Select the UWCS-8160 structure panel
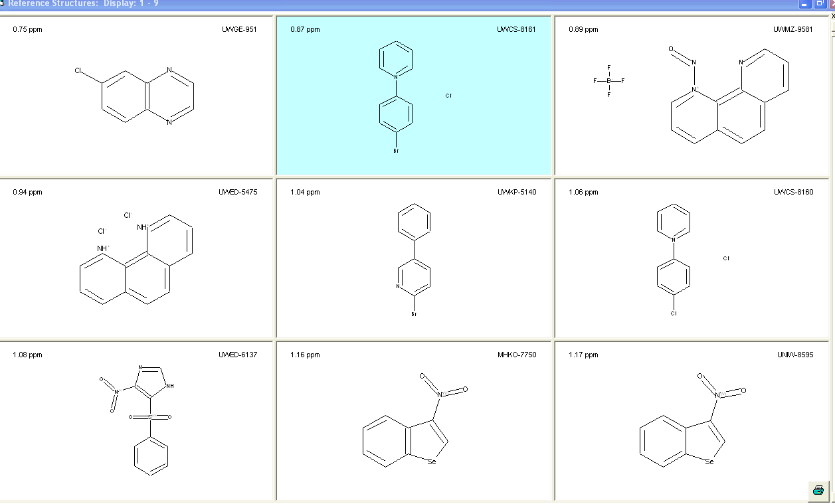835x504 pixels. tap(691, 259)
